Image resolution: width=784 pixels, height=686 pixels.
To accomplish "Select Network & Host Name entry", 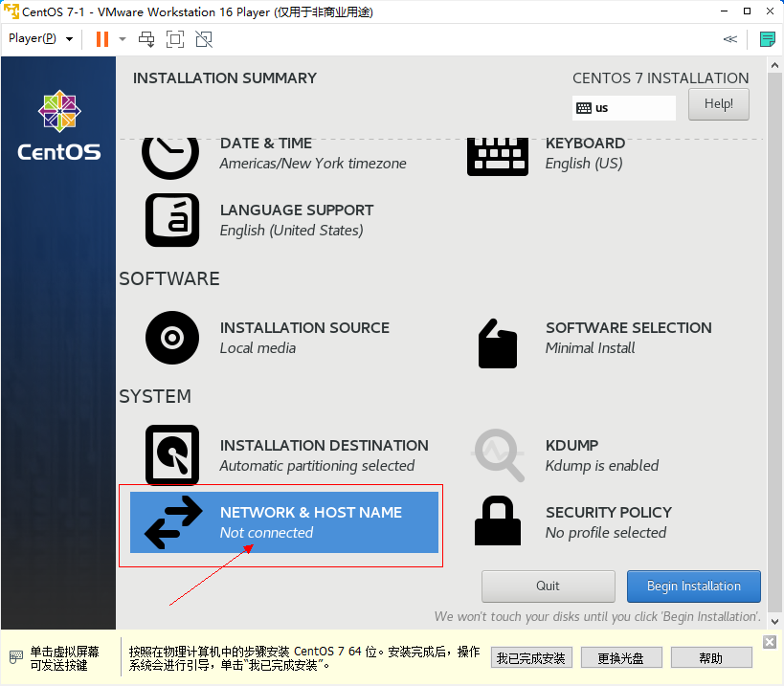I will point(284,522).
